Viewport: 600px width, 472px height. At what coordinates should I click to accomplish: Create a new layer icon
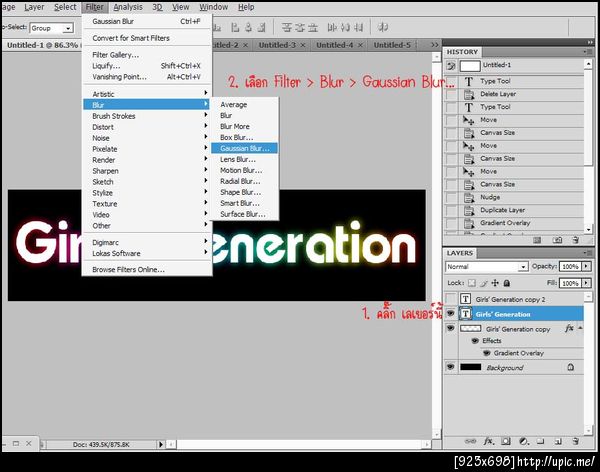558,441
